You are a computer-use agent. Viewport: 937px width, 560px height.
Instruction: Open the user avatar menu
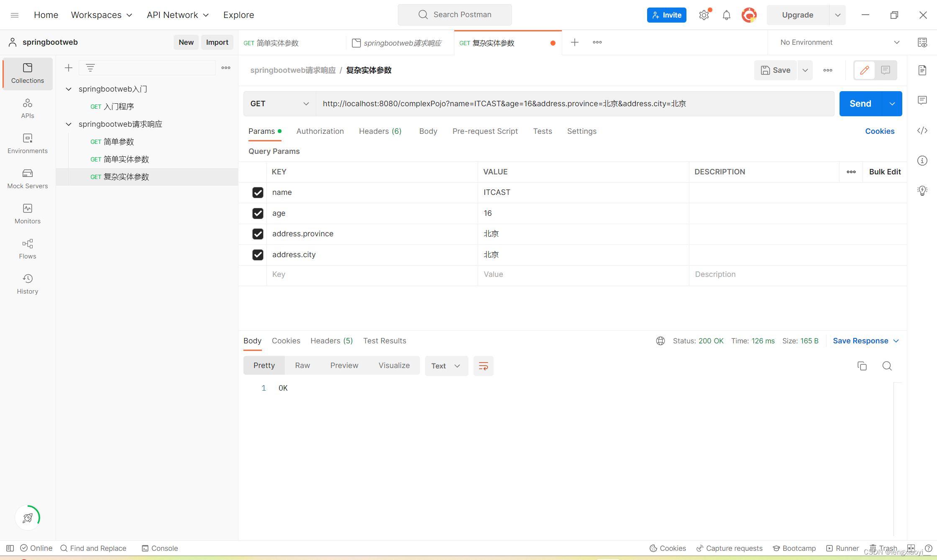tap(749, 15)
